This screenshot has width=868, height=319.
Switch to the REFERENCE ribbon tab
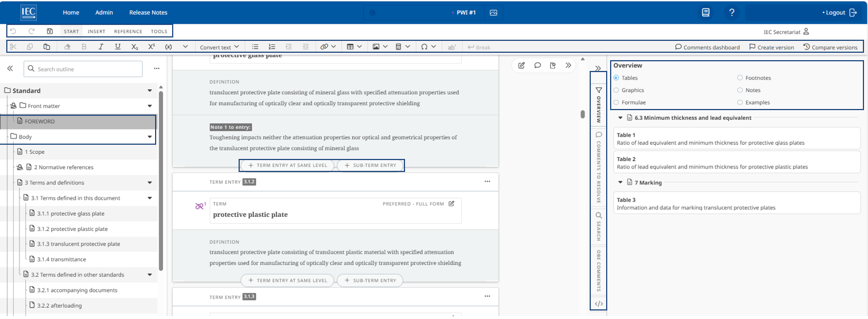[x=128, y=32]
